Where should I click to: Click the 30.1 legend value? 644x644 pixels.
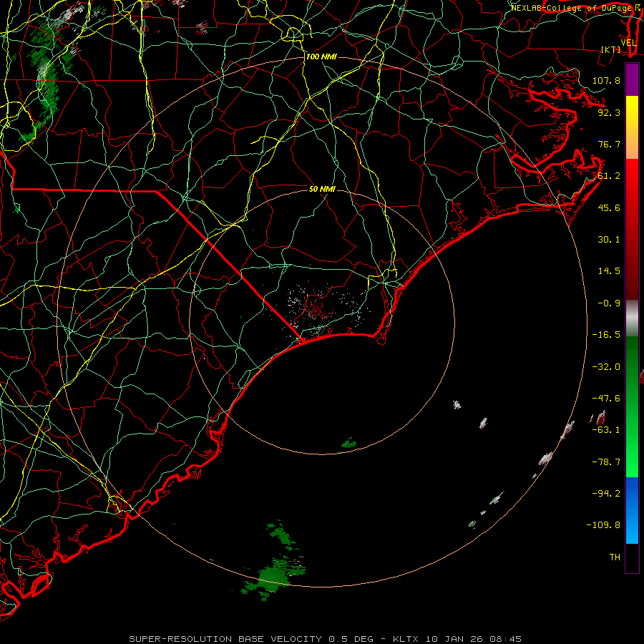point(609,240)
